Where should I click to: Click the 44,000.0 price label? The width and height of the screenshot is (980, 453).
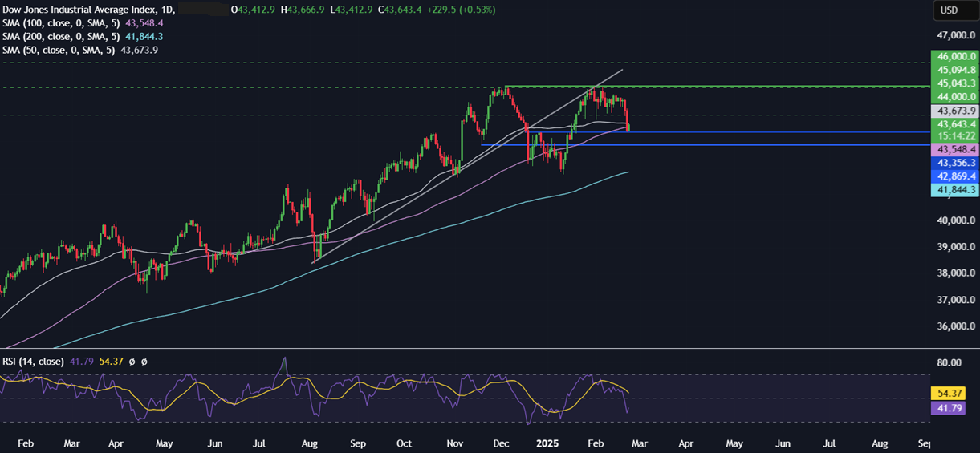coord(954,96)
